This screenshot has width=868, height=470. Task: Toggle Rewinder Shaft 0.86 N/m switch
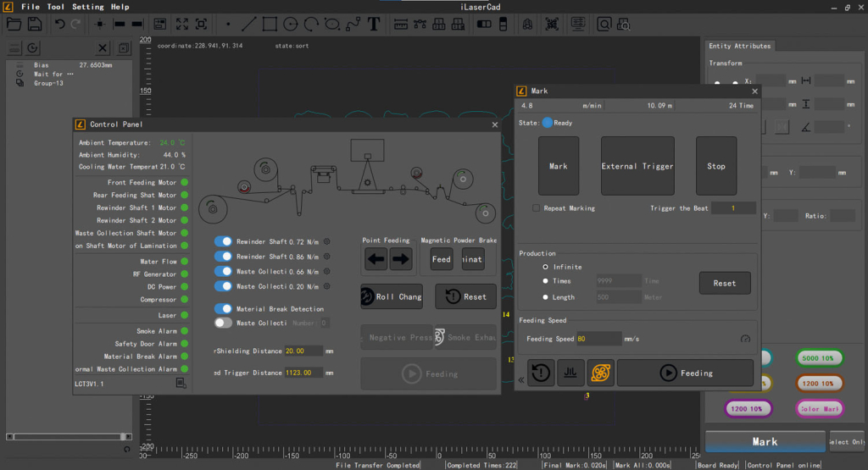[223, 257]
